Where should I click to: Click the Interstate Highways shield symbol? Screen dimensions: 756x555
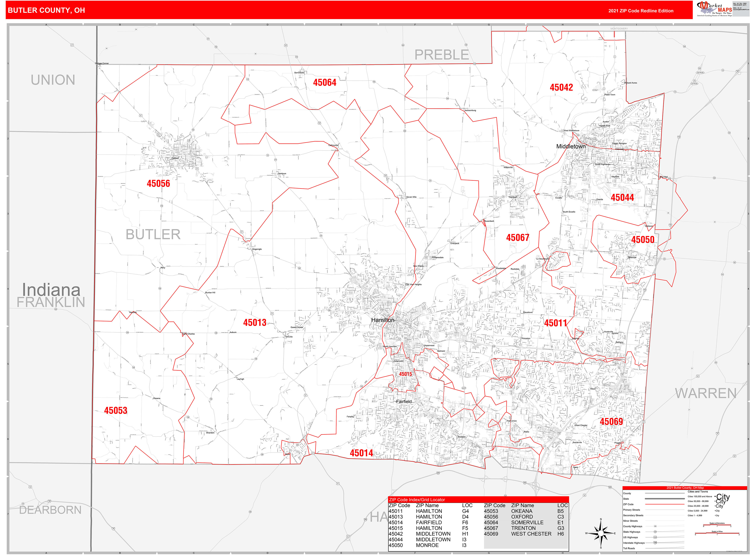click(x=655, y=543)
